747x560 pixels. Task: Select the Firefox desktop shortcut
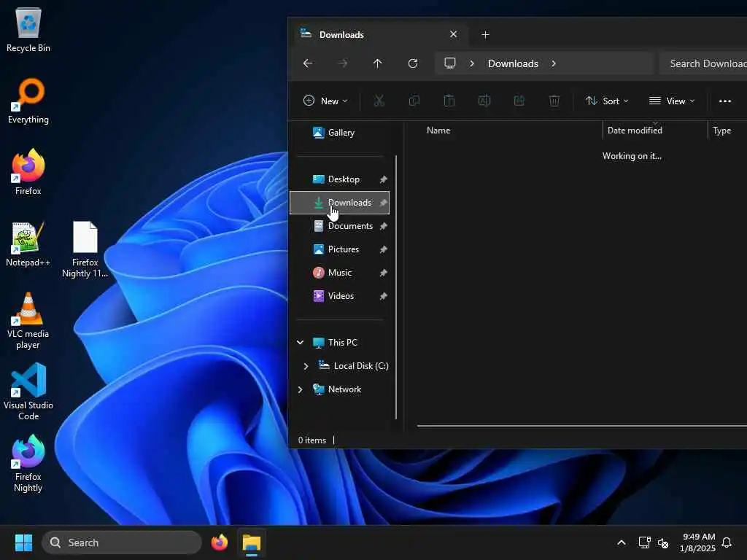[28, 172]
